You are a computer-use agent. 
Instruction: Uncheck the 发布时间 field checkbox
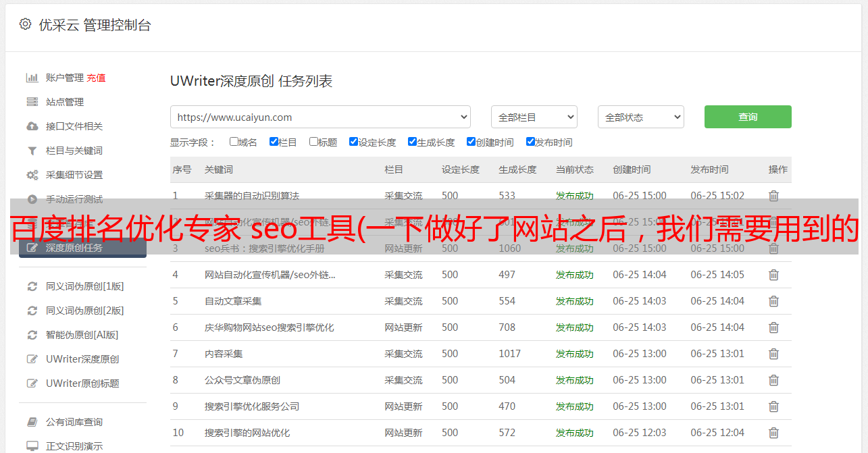pyautogui.click(x=530, y=142)
